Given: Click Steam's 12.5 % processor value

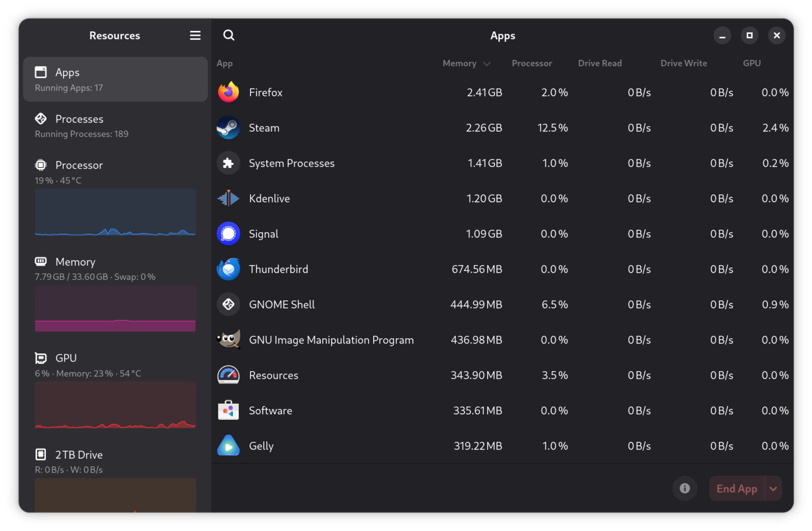Looking at the screenshot, I should pyautogui.click(x=553, y=128).
